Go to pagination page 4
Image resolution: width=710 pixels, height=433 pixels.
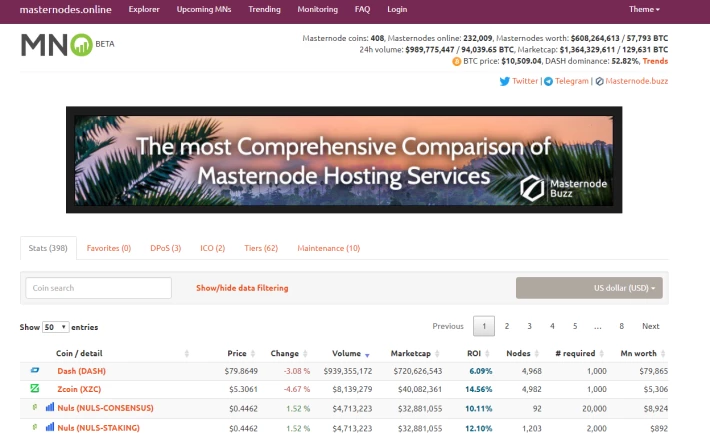pyautogui.click(x=552, y=326)
